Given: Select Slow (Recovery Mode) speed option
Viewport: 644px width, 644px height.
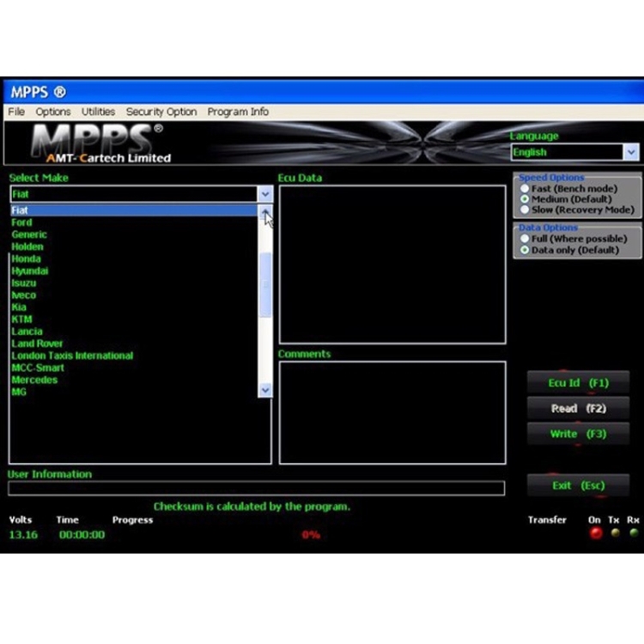Looking at the screenshot, I should [525, 210].
